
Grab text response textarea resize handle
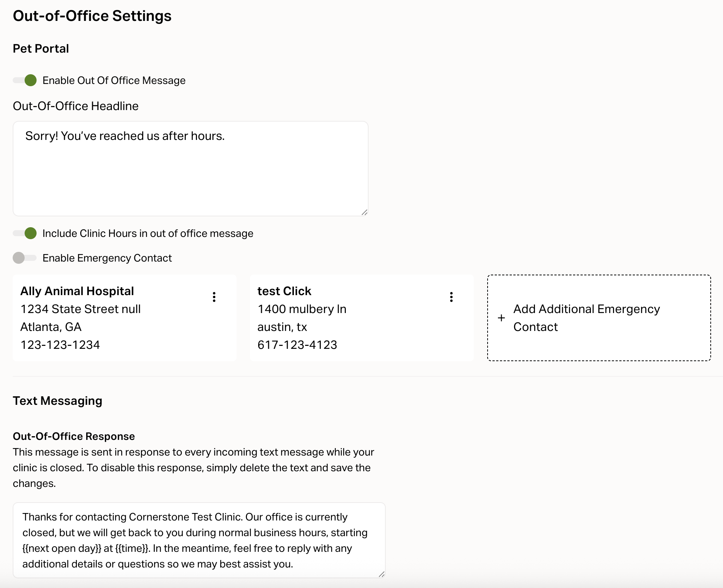pos(381,574)
